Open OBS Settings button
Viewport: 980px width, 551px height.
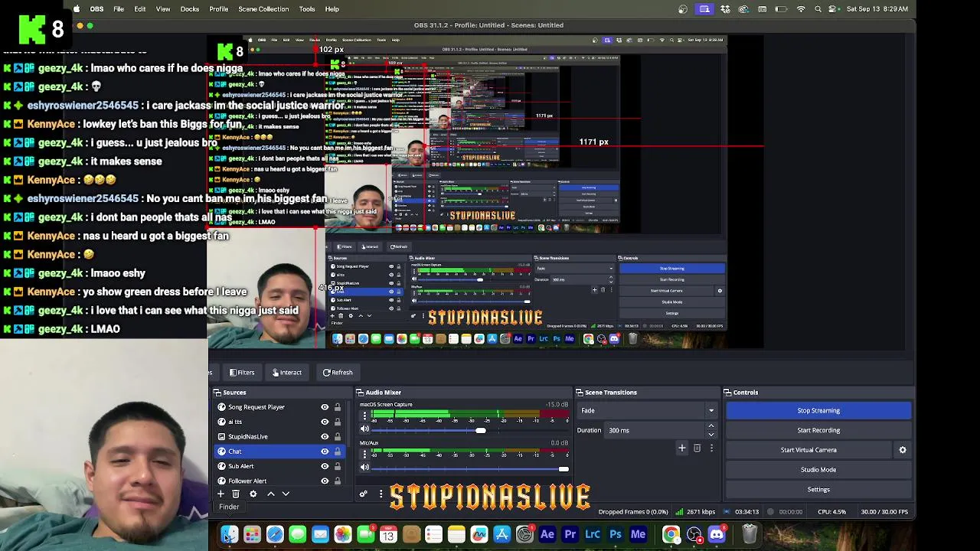[818, 490]
